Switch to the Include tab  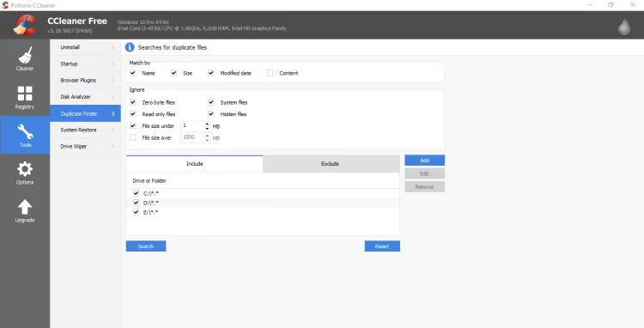(195, 163)
